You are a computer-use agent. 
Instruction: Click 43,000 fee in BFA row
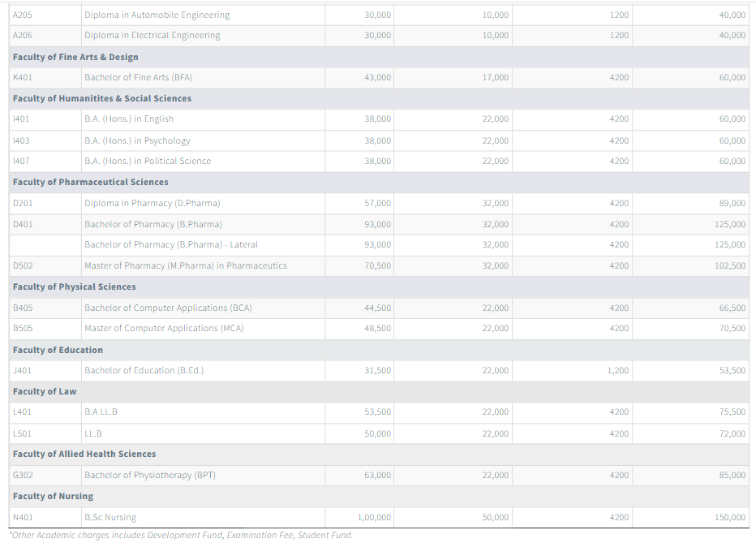click(x=377, y=77)
